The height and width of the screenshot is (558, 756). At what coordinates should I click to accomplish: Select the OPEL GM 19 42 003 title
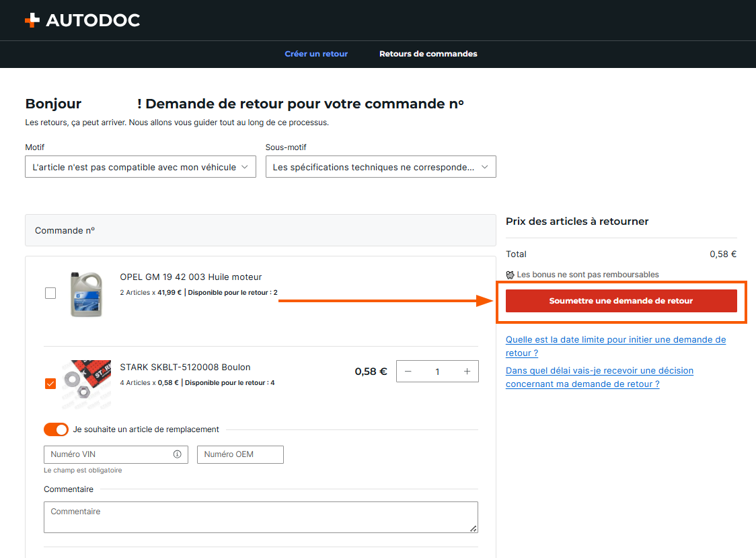tap(191, 277)
